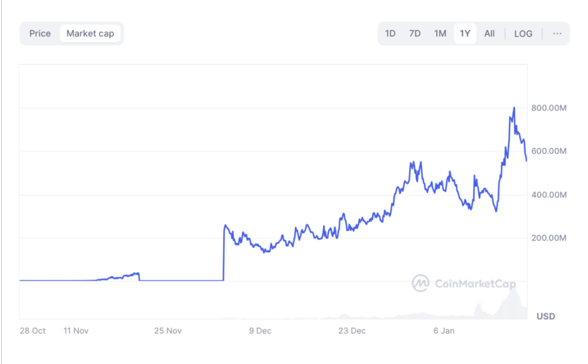The width and height of the screenshot is (588, 364).
Task: Switch to the Price tab
Action: point(40,34)
